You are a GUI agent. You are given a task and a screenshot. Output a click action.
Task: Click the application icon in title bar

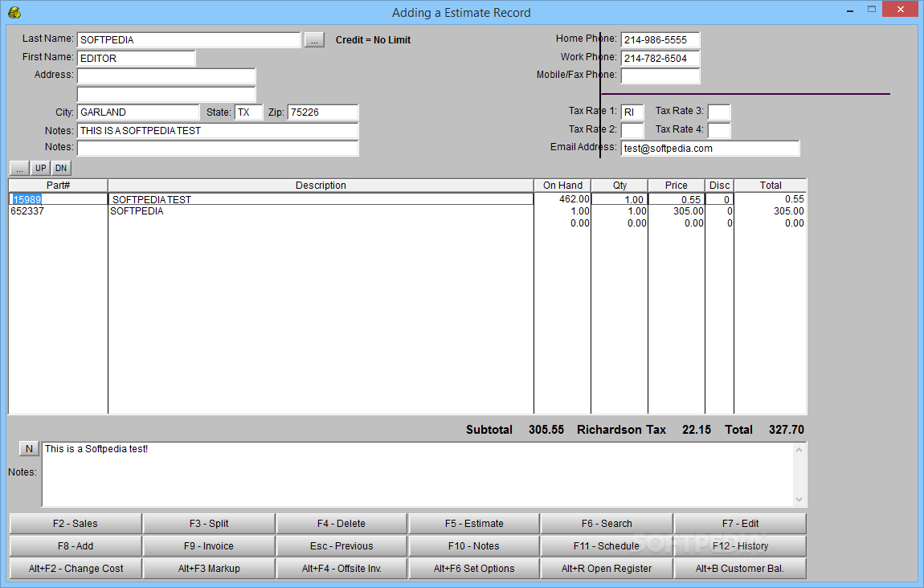[14, 12]
